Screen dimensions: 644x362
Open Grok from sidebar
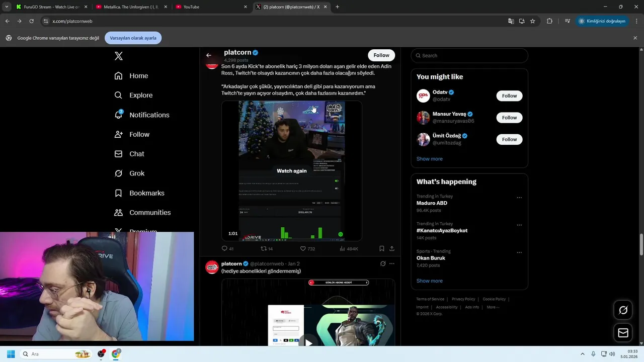click(129, 173)
